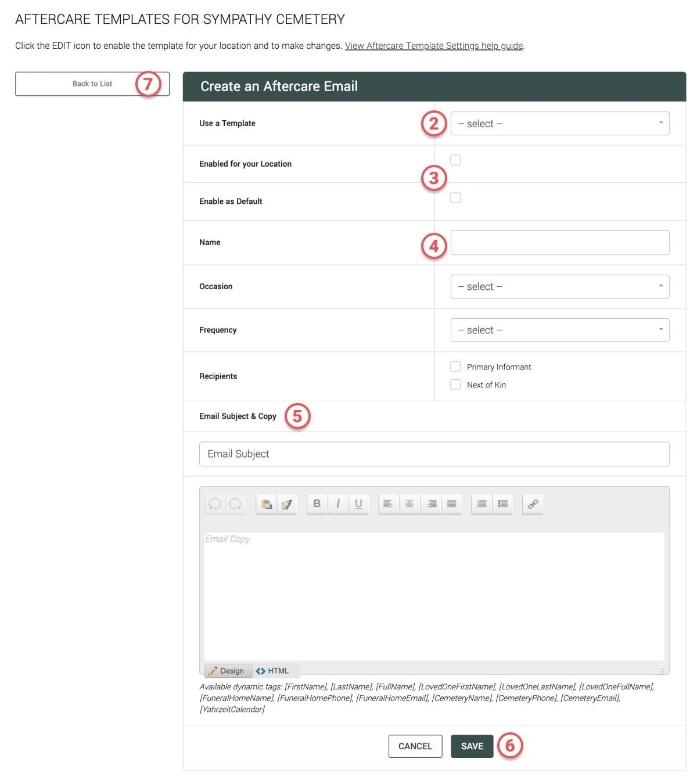Check Enabled for your Location box
The image size is (697, 784).
[x=455, y=160]
